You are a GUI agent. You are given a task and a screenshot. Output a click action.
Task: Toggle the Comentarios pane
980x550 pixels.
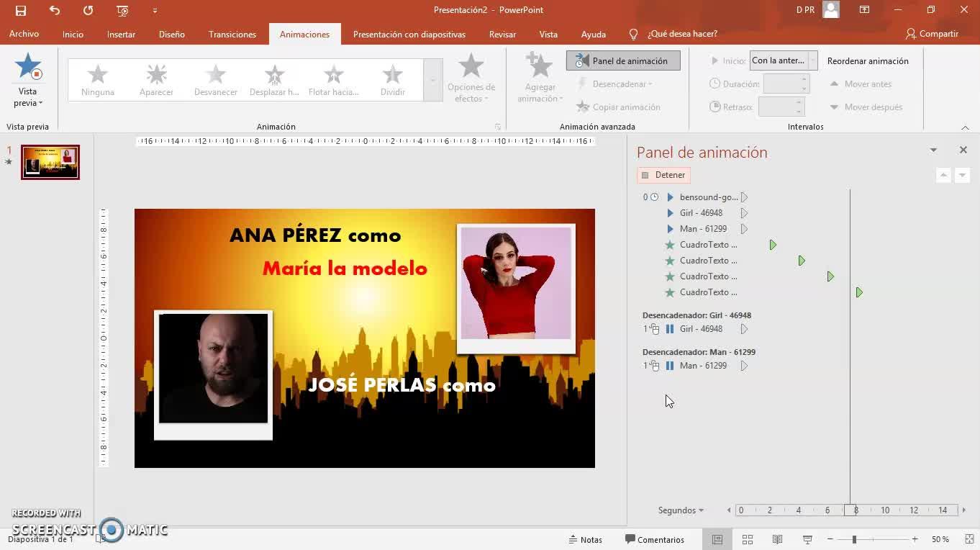(x=654, y=539)
